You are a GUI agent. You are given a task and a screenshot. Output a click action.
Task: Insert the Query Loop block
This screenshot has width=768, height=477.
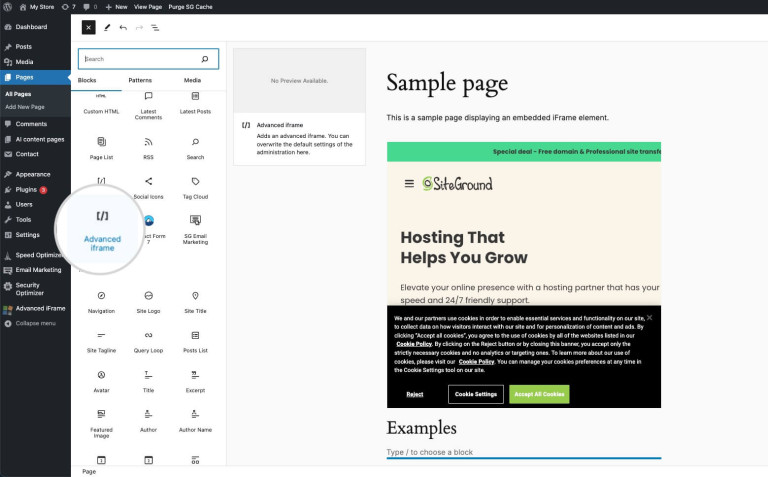coord(148,342)
